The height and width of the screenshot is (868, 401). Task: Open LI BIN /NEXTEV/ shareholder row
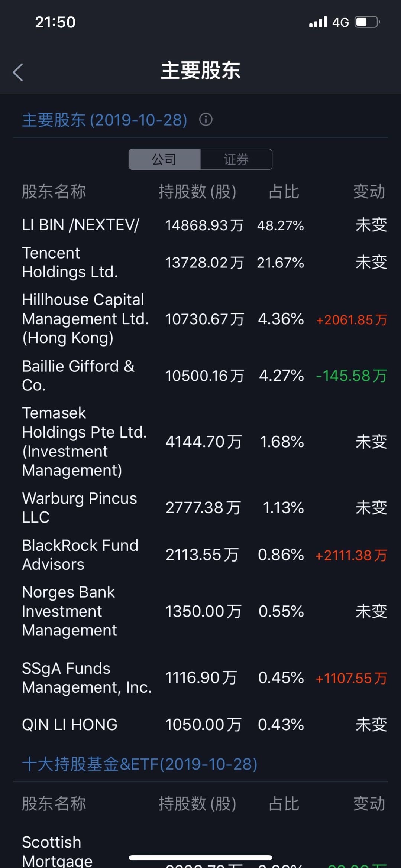coord(200,225)
